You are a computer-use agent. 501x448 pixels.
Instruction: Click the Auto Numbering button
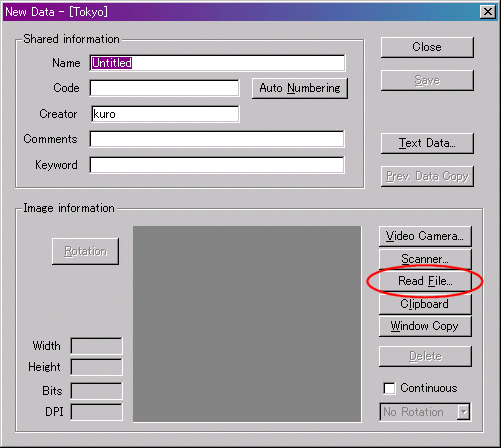coord(300,88)
